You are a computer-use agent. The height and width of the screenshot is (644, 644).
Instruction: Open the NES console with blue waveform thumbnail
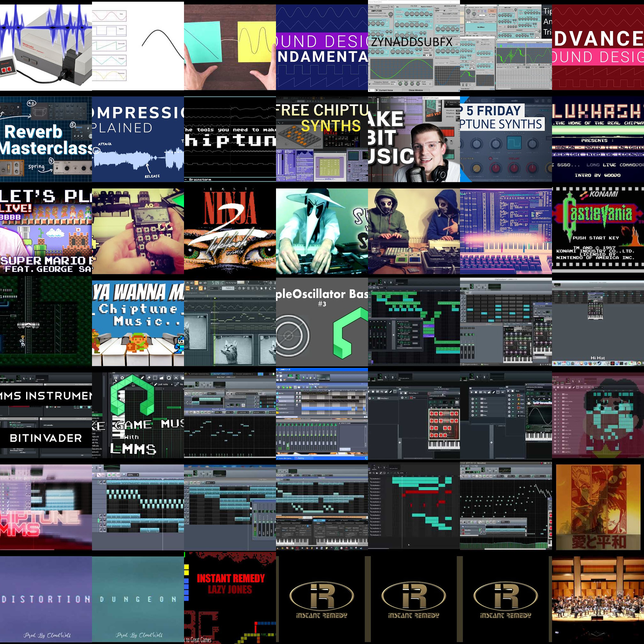46,48
